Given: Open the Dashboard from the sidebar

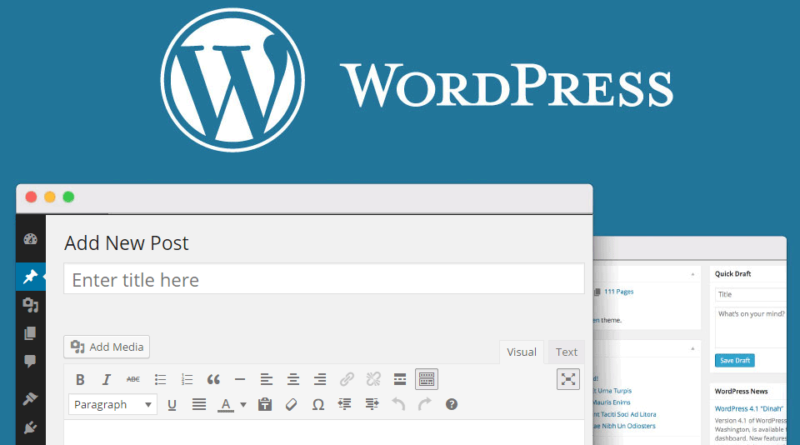Looking at the screenshot, I should click(30, 239).
